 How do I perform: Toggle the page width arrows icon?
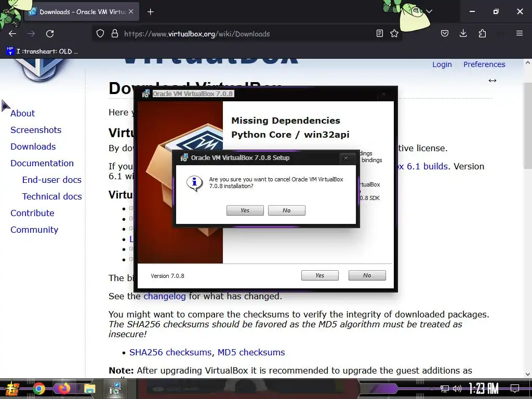(493, 81)
